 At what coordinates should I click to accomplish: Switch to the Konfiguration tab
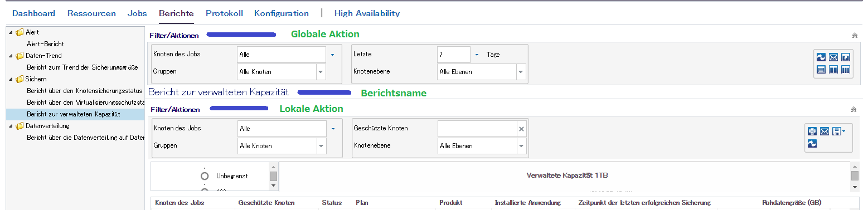(x=282, y=13)
